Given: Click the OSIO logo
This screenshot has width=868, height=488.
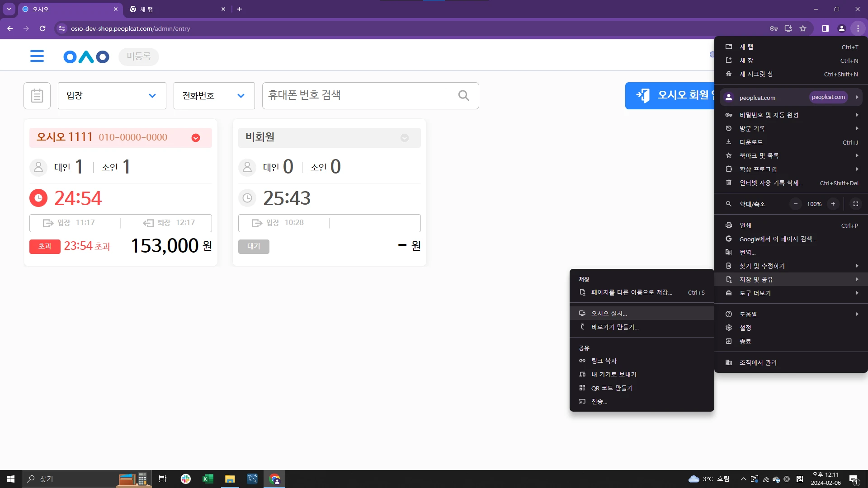Looking at the screenshot, I should click(x=86, y=56).
